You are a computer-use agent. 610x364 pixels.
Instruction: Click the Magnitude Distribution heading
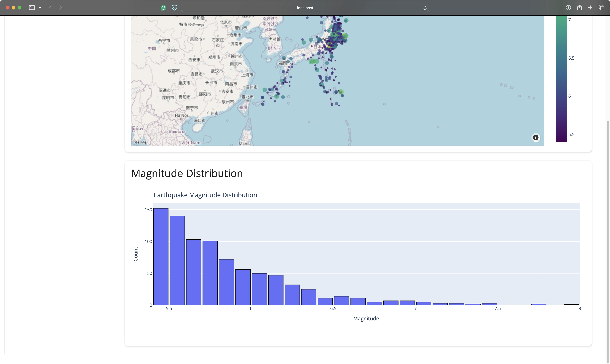click(187, 173)
